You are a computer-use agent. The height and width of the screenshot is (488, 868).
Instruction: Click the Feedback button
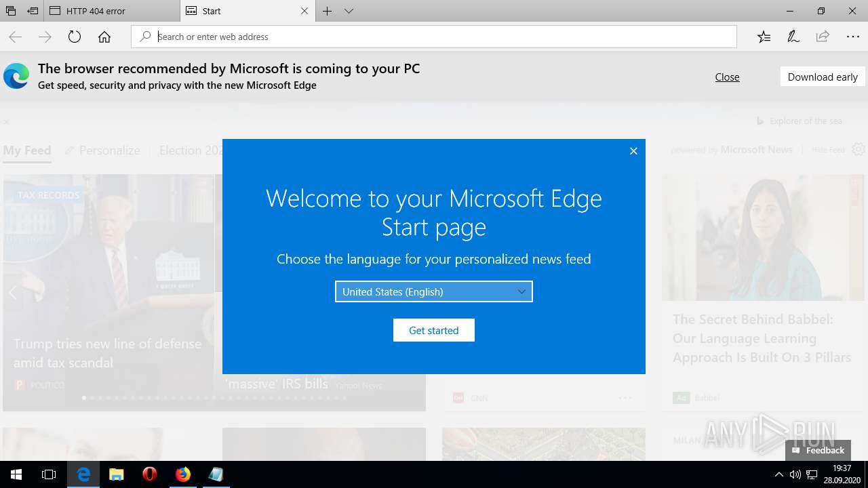point(818,450)
